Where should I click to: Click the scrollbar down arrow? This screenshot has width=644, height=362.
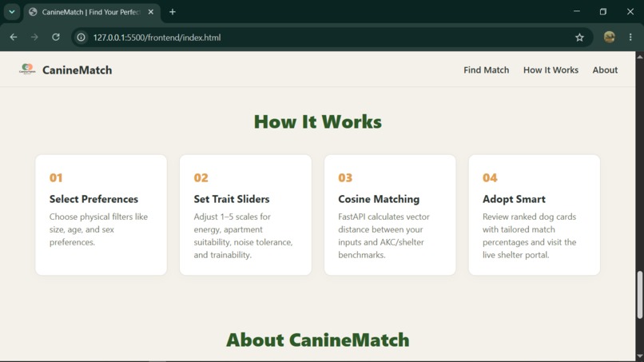click(x=640, y=356)
